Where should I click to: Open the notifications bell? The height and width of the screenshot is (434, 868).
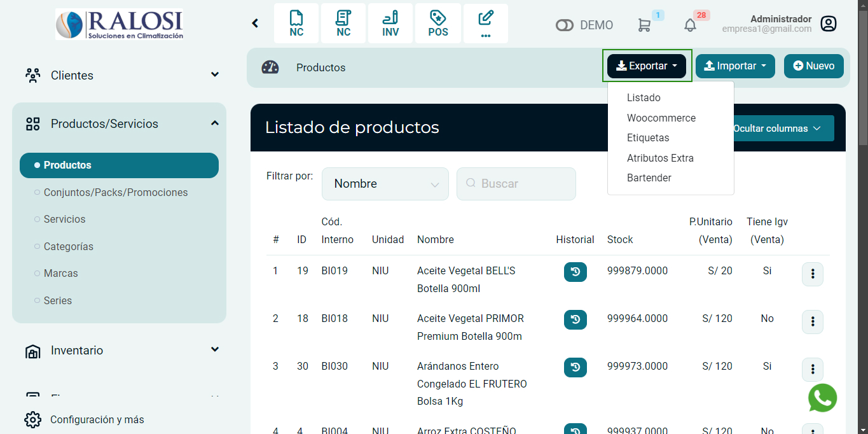tap(690, 25)
